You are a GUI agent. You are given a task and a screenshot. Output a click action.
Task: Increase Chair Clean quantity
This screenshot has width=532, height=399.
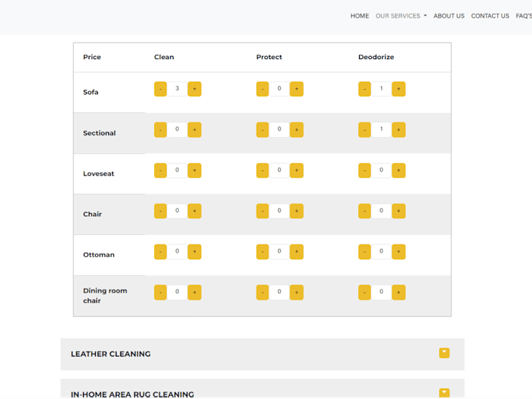pos(194,211)
